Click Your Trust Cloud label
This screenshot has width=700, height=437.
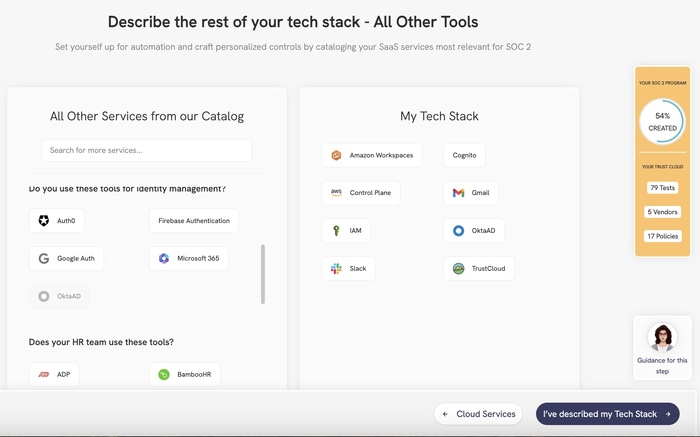(662, 166)
